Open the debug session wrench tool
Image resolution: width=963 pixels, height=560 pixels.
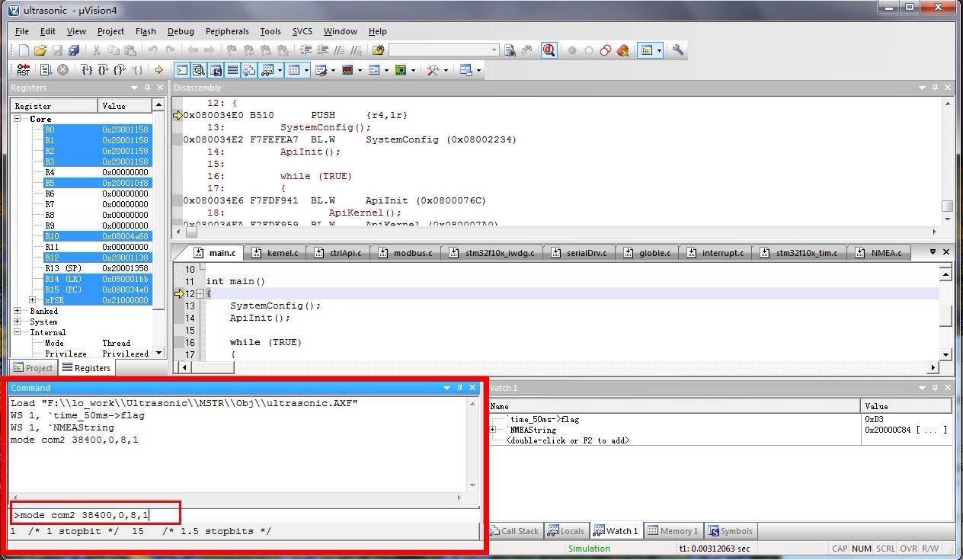(x=431, y=69)
